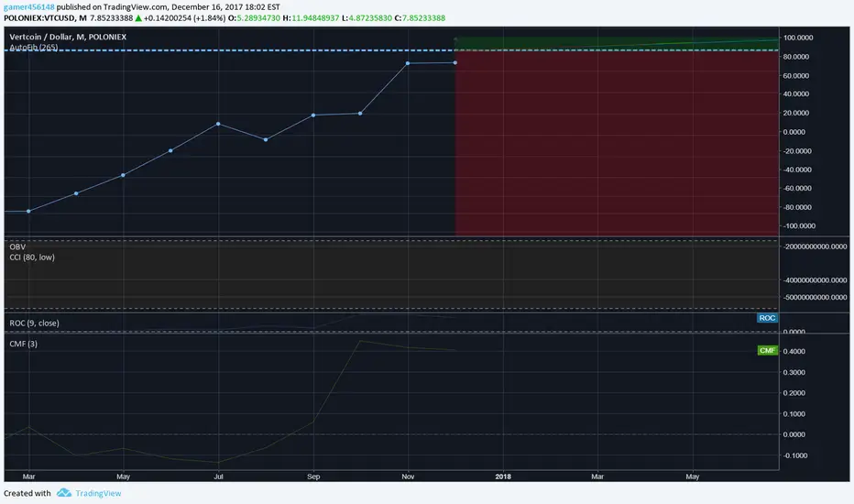The width and height of the screenshot is (854, 504).
Task: Select the CMF (3) indicator label
Action: point(24,344)
